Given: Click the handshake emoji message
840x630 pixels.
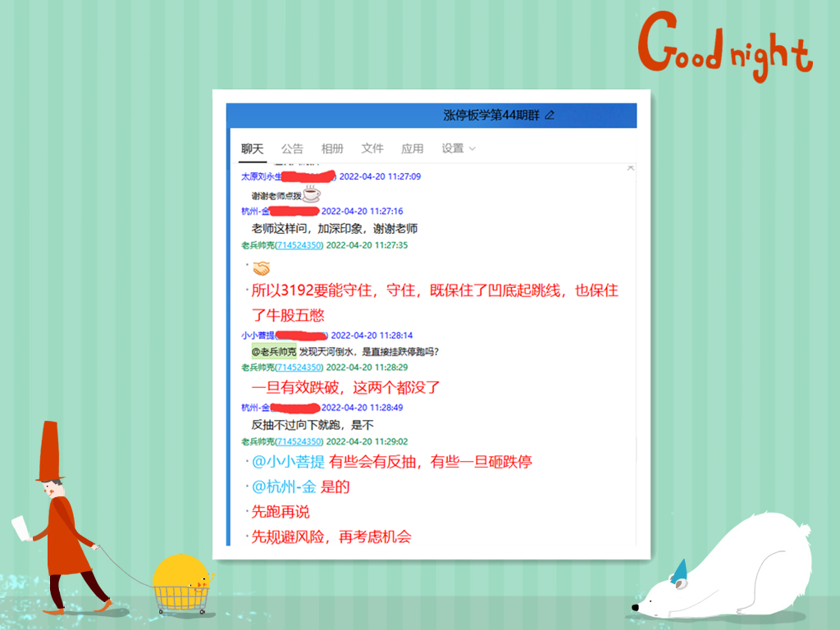Looking at the screenshot, I should coord(262,267).
